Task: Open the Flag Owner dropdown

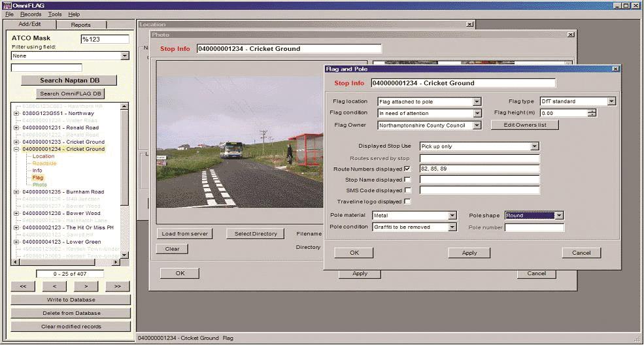Action: 477,125
